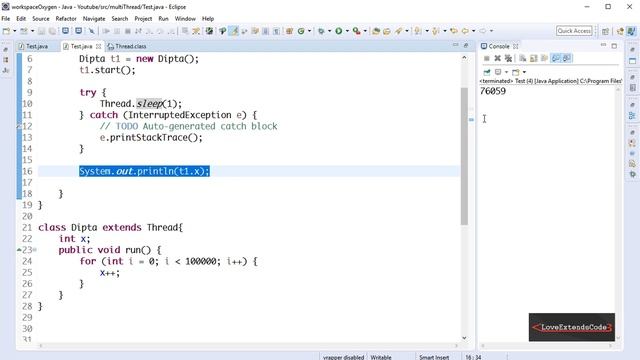Viewport: 640px width, 360px height.
Task: Open the Project menu
Action: point(143,19)
